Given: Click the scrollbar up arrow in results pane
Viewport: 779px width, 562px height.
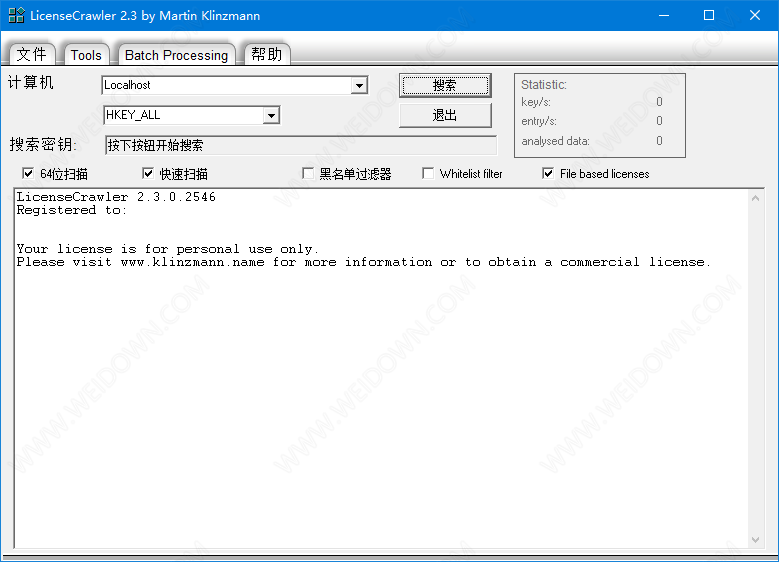Looking at the screenshot, I should [755, 198].
